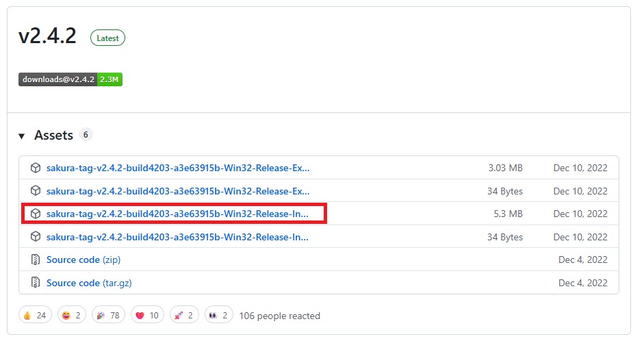Image resolution: width=644 pixels, height=341 pixels.
Task: Click the package icon in the red-highlighted asset row
Action: 36,214
